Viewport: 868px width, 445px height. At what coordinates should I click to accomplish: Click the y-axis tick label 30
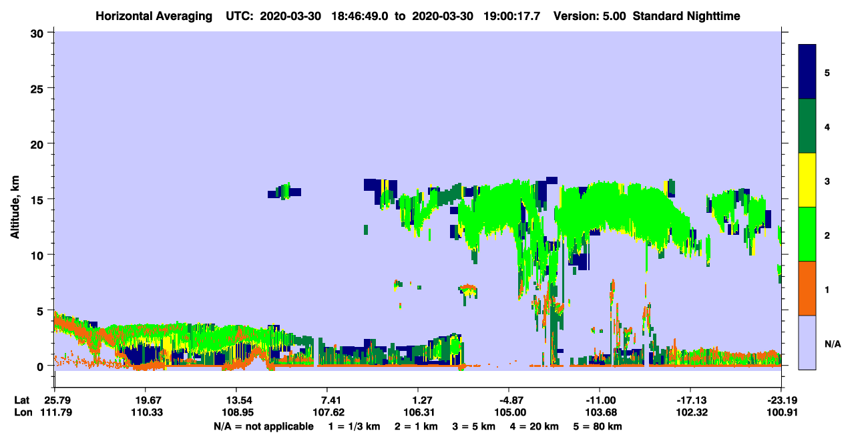pos(39,32)
